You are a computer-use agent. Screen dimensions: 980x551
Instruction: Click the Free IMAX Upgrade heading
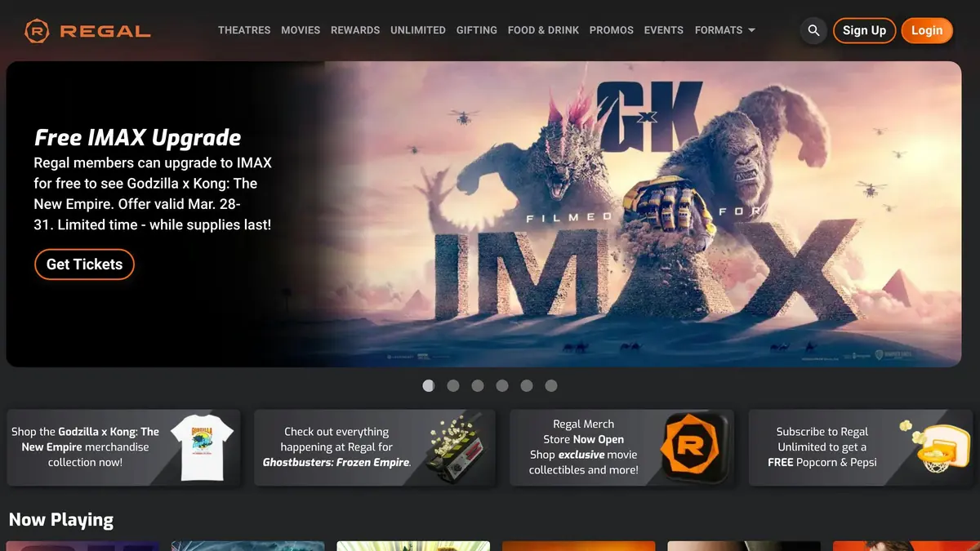137,137
